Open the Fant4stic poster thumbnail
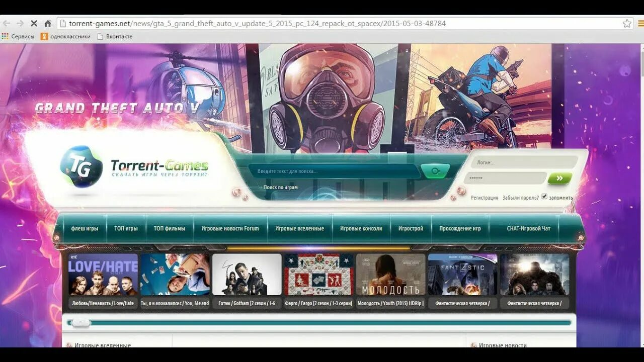Image resolution: width=644 pixels, height=362 pixels. coord(462,274)
